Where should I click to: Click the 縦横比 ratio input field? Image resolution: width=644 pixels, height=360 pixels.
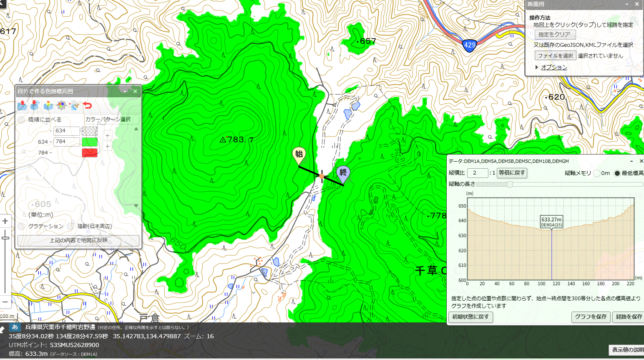478,173
